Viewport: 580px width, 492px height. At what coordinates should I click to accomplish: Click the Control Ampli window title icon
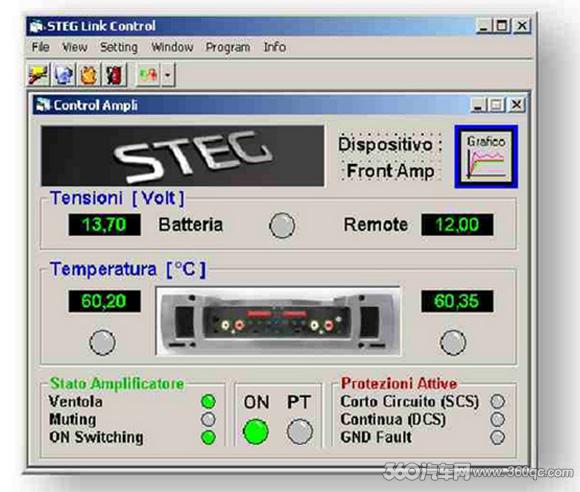point(43,105)
